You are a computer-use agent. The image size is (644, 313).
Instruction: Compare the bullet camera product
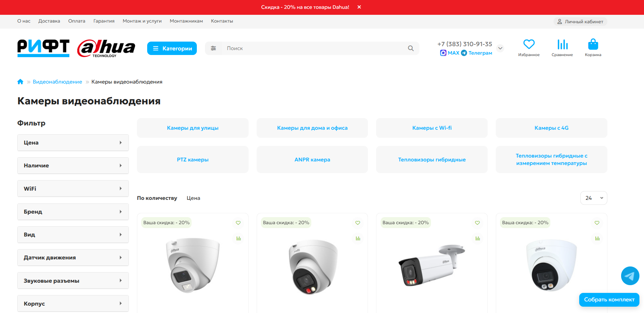click(x=478, y=238)
